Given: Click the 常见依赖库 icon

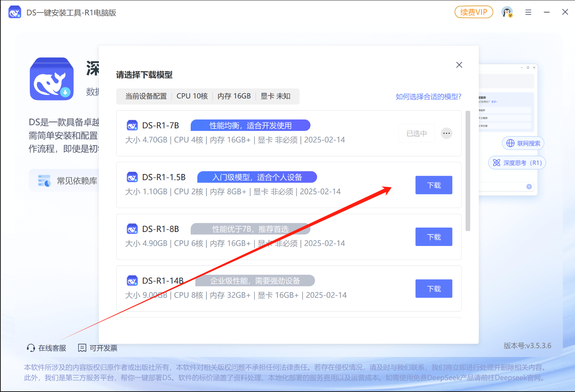Looking at the screenshot, I should click(x=44, y=181).
